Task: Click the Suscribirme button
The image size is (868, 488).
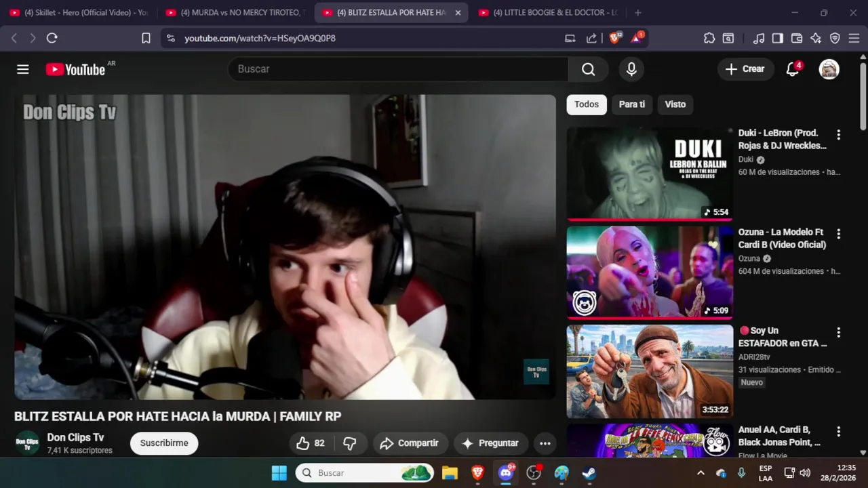Action: click(x=164, y=443)
